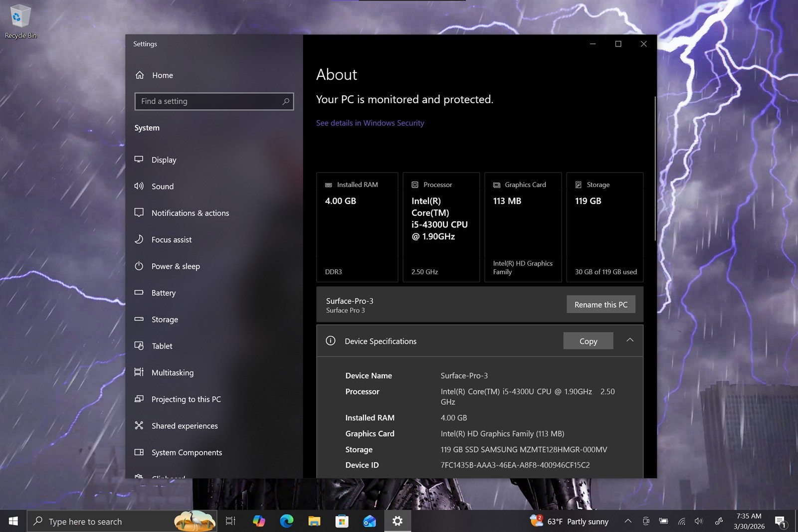
Task: Select the Notifications & actions icon
Action: (x=139, y=212)
